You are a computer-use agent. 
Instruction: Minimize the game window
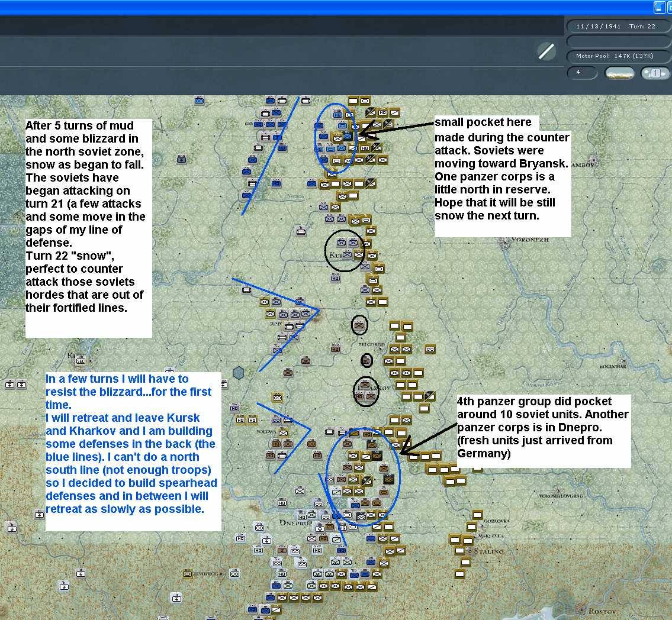coord(658,7)
